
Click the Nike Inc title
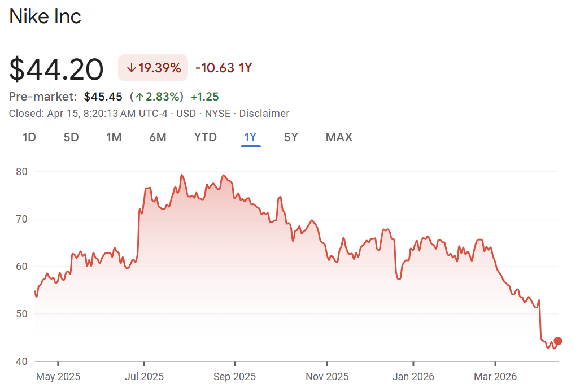pyautogui.click(x=45, y=16)
